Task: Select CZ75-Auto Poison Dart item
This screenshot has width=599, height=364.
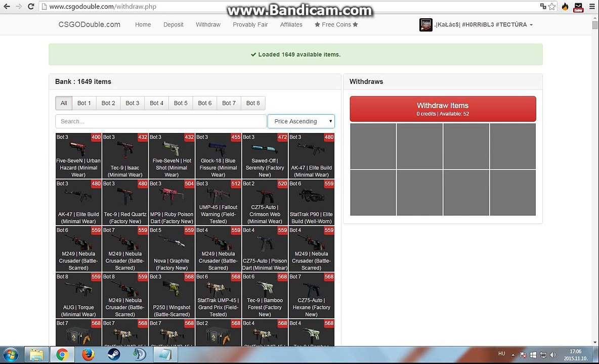Action: click(x=265, y=249)
